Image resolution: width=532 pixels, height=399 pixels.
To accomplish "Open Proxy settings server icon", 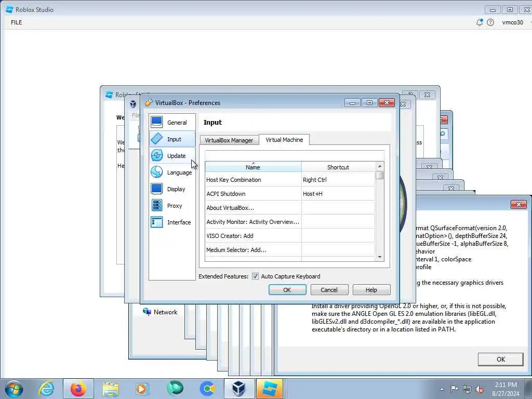I will click(157, 206).
